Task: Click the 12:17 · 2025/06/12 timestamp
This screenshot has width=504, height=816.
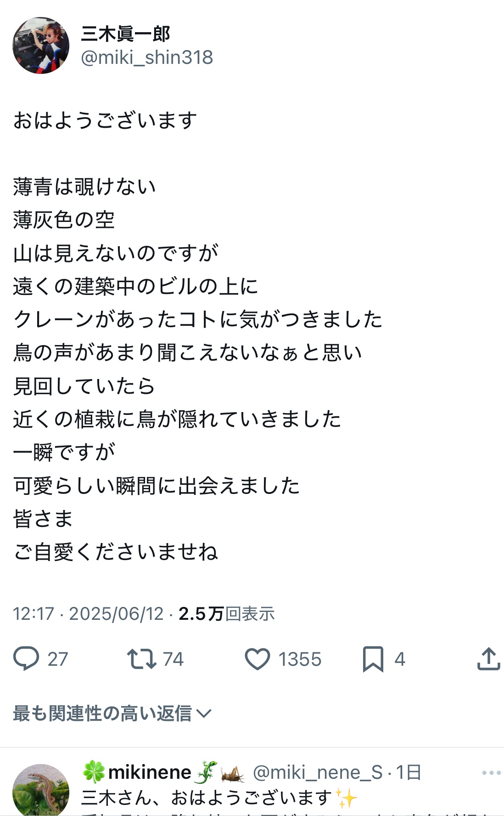Action: [88, 614]
